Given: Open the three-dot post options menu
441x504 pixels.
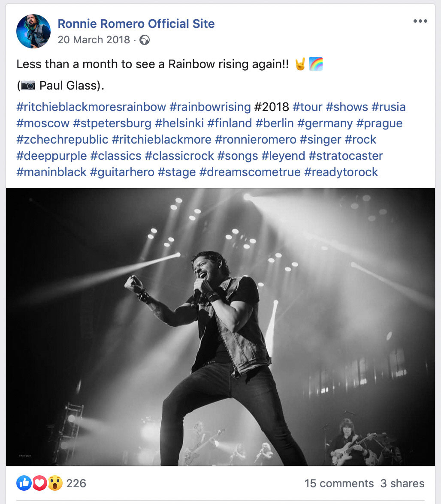Looking at the screenshot, I should (420, 21).
